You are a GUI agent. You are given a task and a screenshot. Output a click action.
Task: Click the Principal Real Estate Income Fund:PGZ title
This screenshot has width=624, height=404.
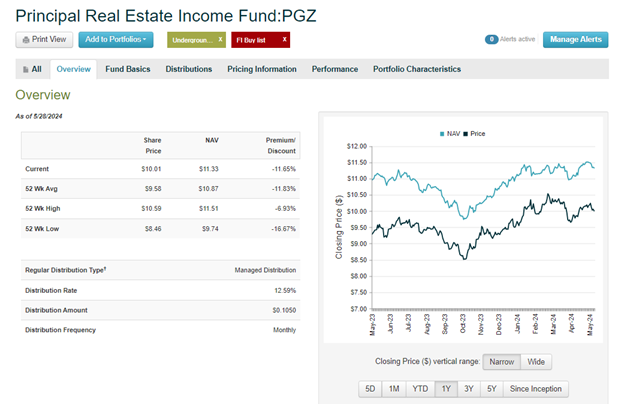click(166, 16)
